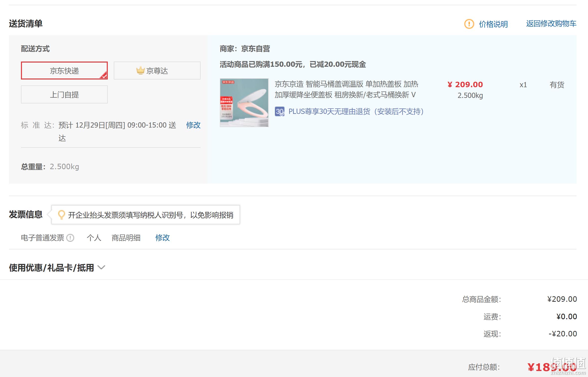Click the 总商品金额 ¥209.00 amount
The width and height of the screenshot is (588, 377).
tap(562, 299)
